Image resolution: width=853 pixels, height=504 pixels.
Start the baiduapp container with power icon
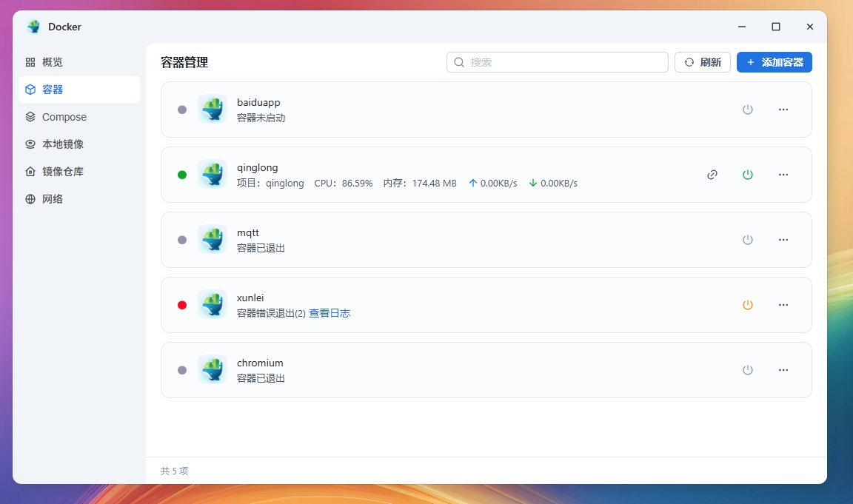(x=747, y=110)
